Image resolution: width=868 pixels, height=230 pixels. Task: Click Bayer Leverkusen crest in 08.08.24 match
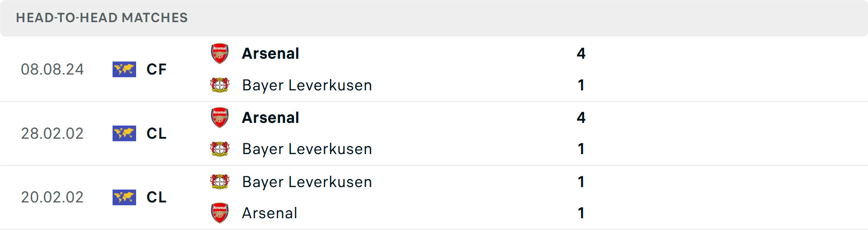[220, 85]
